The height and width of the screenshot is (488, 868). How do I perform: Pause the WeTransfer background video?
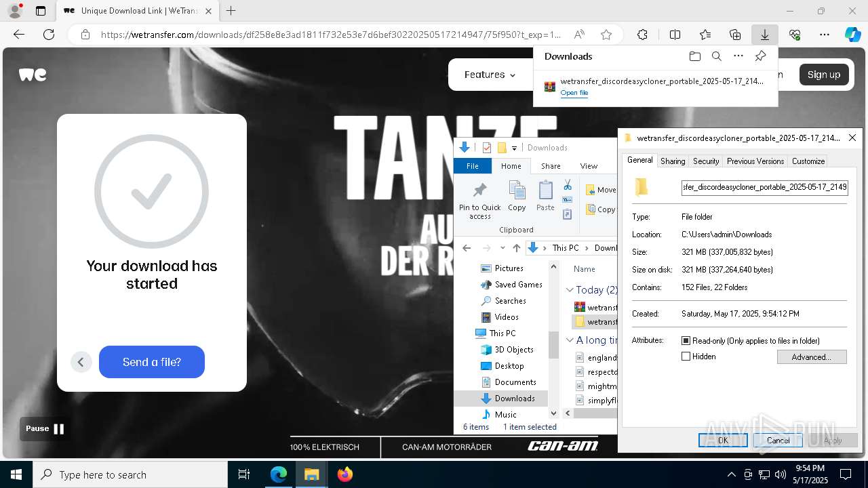point(45,428)
